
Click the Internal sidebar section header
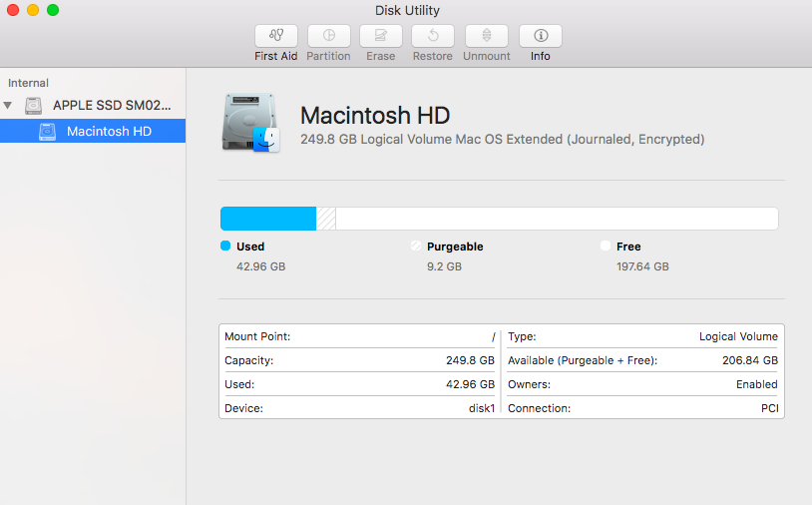[x=28, y=83]
